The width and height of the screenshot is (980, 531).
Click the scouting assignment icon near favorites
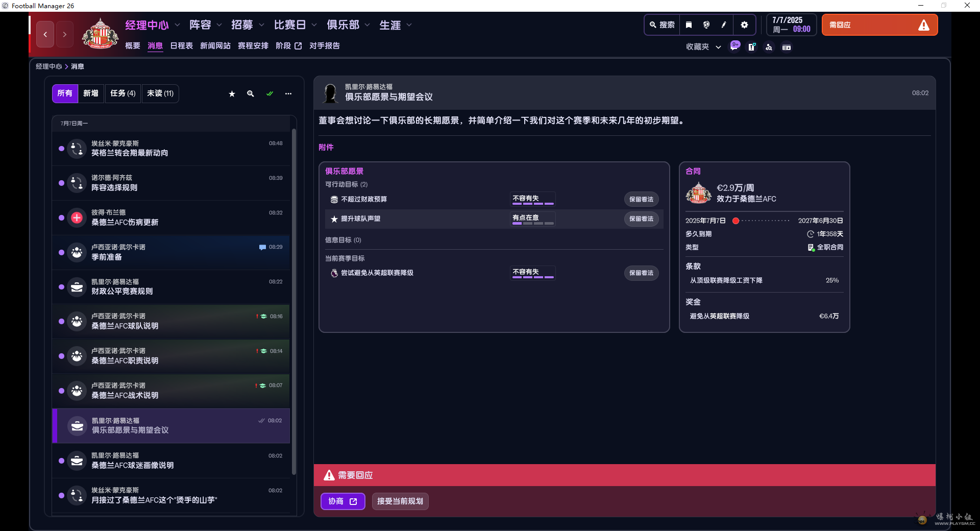pos(769,46)
